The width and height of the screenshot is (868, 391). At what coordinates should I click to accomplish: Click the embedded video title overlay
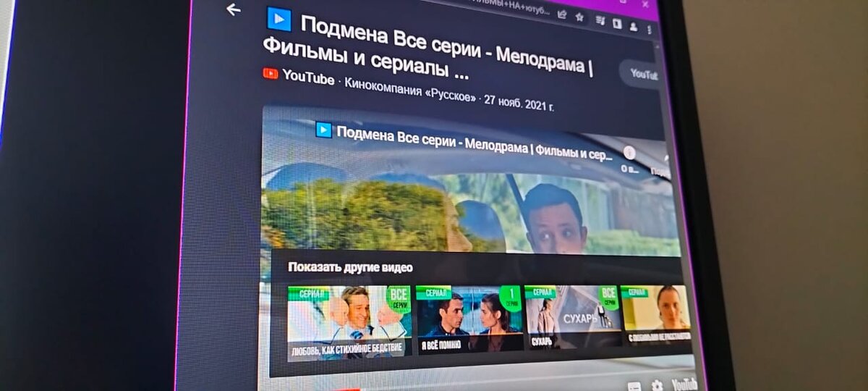[x=475, y=143]
